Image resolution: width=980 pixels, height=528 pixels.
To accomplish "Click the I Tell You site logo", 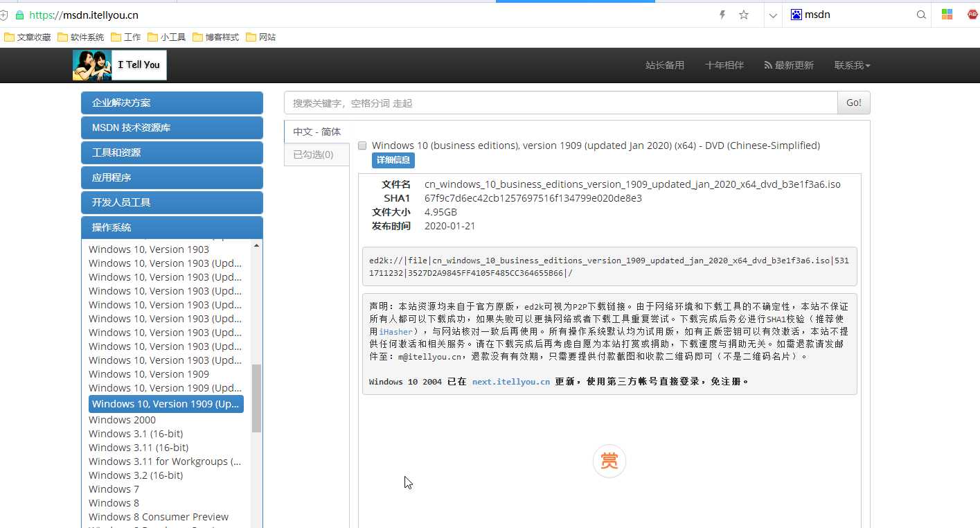I will click(120, 65).
